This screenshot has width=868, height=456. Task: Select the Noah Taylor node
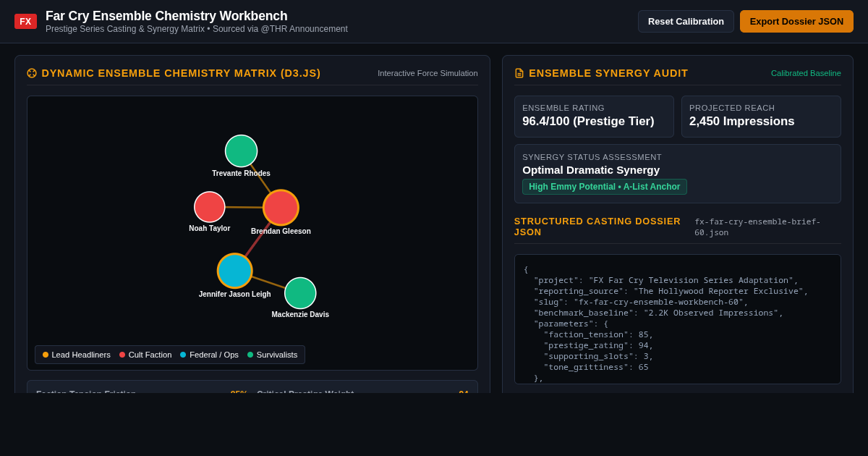210,207
